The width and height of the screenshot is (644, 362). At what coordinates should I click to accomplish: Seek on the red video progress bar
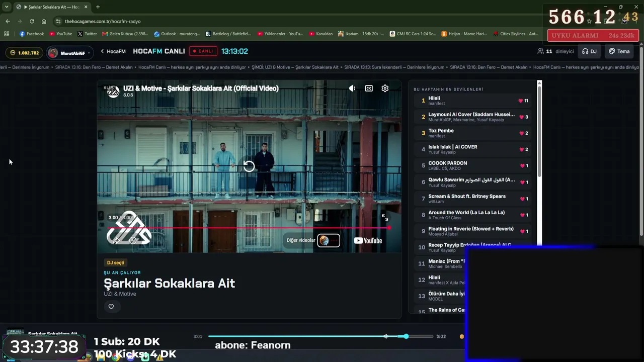[249, 228]
